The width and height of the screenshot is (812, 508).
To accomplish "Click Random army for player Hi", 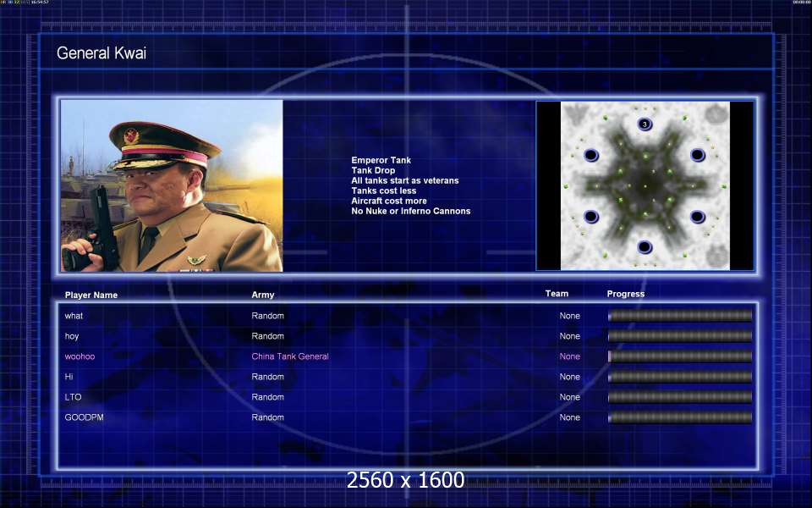I will tap(268, 376).
